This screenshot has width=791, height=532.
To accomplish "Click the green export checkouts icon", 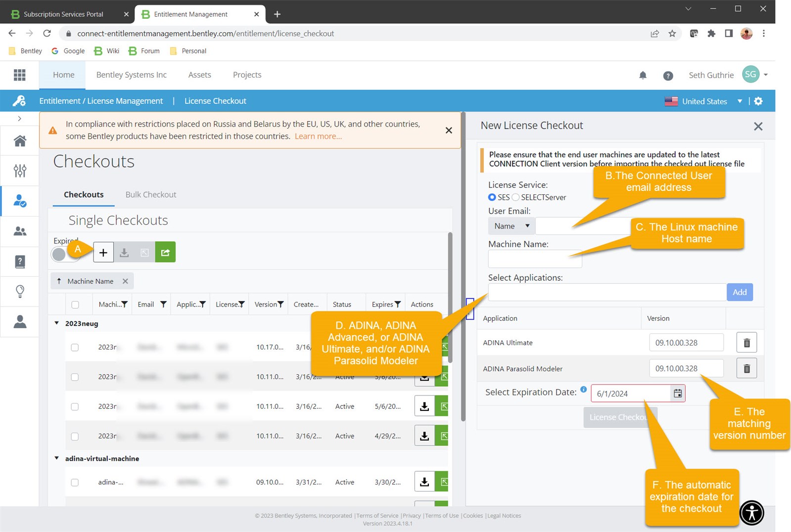I will tap(165, 252).
